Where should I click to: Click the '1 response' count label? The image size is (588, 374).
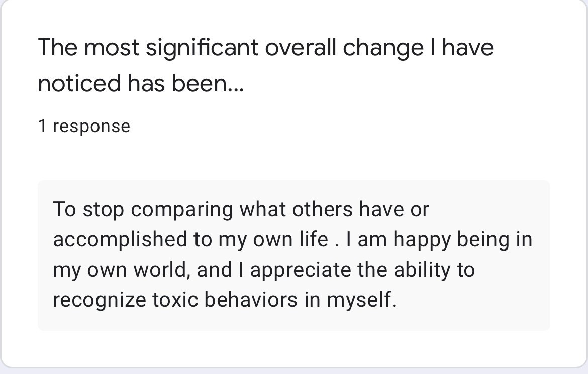84,126
